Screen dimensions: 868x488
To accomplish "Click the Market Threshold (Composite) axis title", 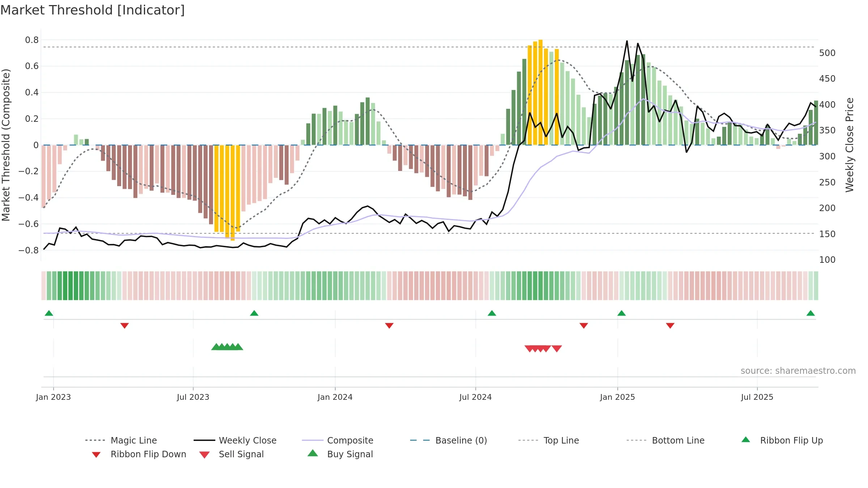I will pos(6,145).
